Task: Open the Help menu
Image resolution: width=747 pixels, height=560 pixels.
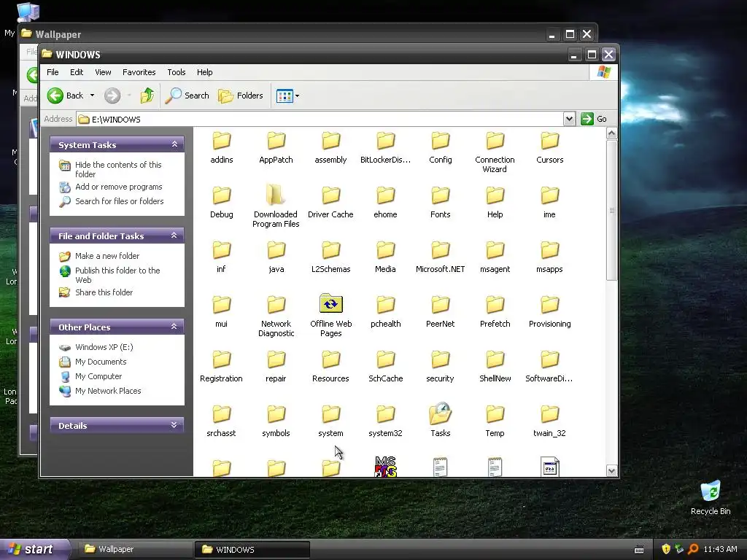Action: pyautogui.click(x=204, y=72)
